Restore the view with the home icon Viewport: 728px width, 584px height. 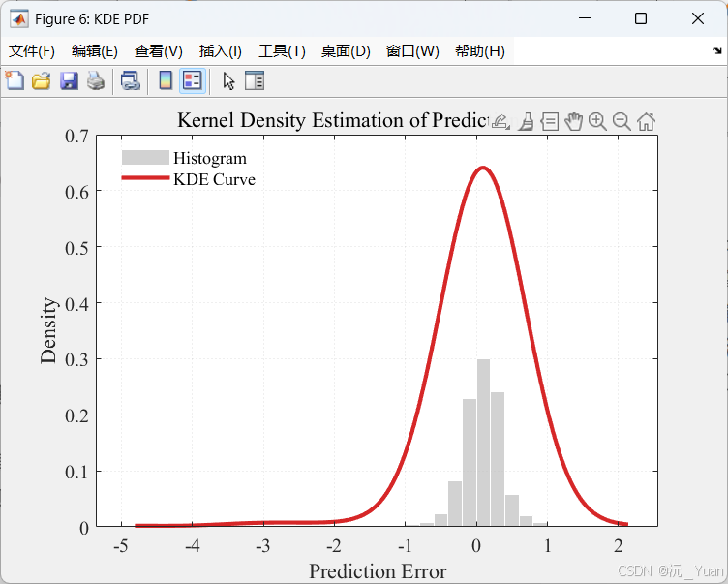point(646,122)
